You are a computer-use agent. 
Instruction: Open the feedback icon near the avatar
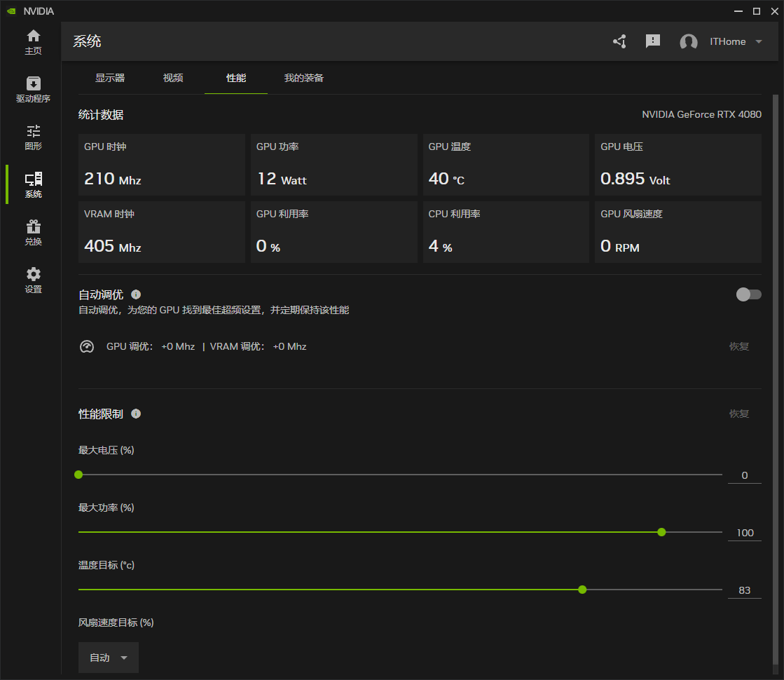point(653,41)
